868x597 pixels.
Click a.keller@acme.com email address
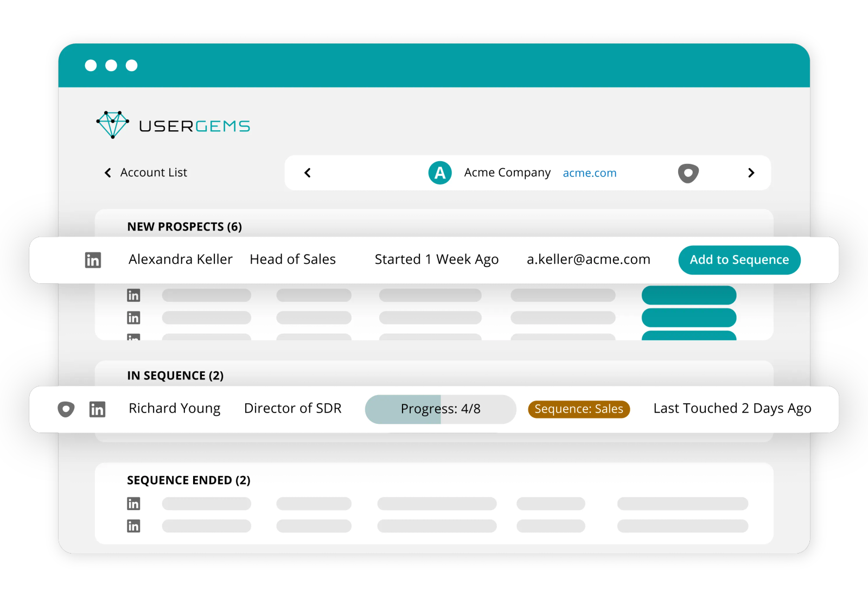(589, 259)
